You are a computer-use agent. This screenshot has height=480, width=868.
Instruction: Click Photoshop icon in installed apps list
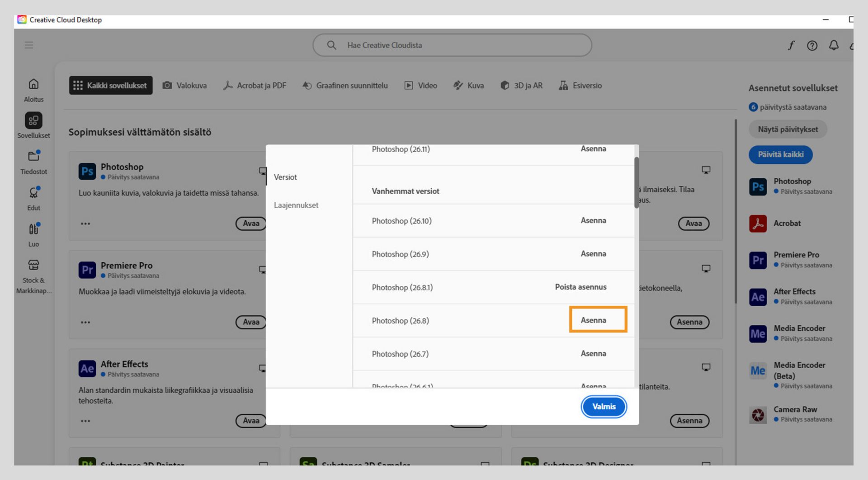(x=758, y=186)
